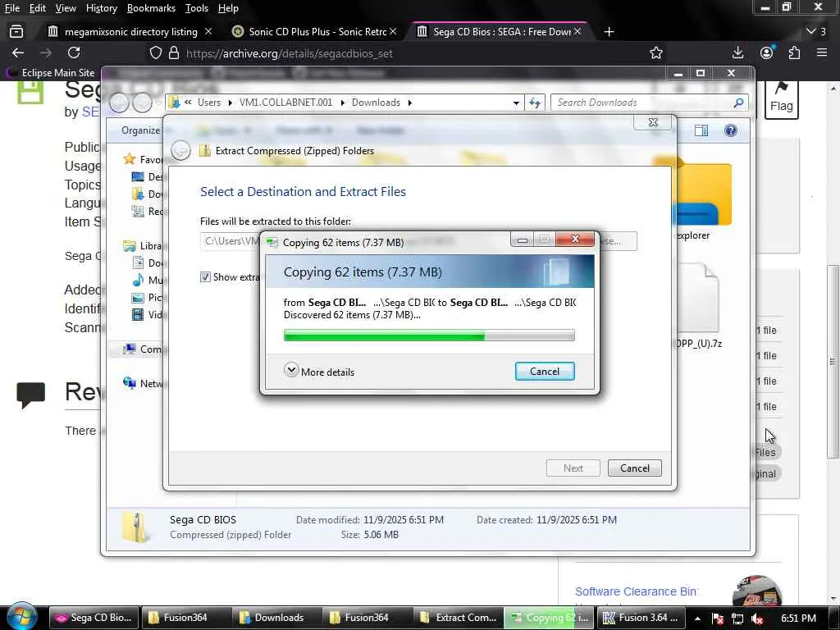Open the View menu

point(66,8)
